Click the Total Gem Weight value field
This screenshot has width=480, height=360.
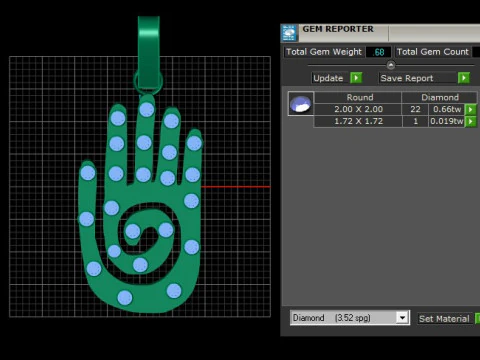click(x=378, y=52)
